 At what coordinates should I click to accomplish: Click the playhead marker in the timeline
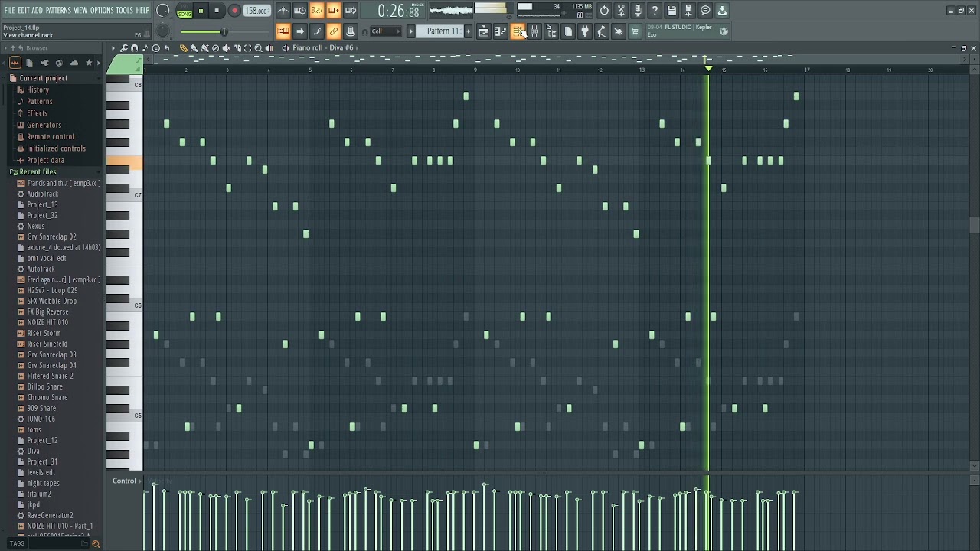coord(708,69)
